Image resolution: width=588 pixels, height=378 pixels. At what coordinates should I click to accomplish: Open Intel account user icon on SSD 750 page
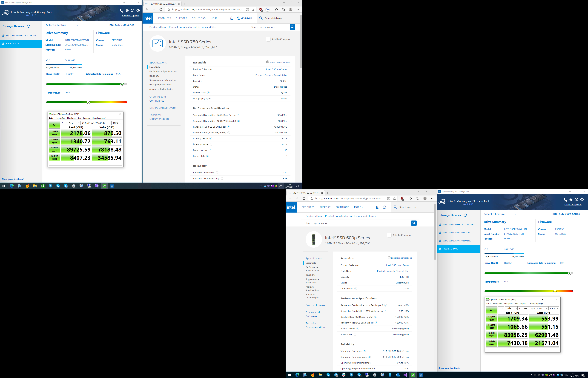(x=231, y=18)
